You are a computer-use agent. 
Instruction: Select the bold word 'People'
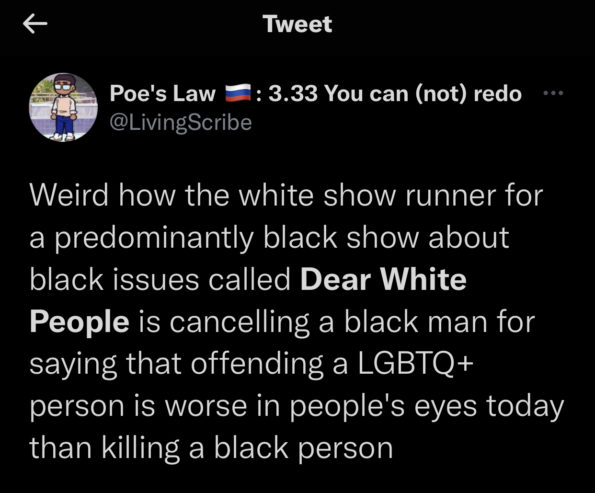coord(79,322)
